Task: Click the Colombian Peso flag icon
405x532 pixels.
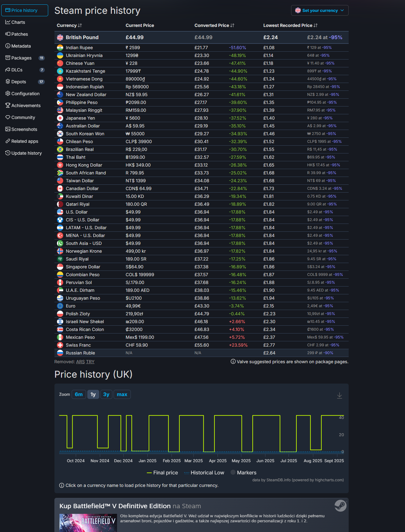Action: click(x=60, y=275)
